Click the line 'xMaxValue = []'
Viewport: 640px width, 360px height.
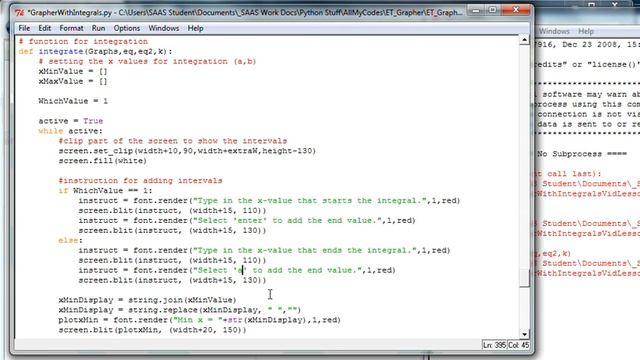[x=73, y=81]
